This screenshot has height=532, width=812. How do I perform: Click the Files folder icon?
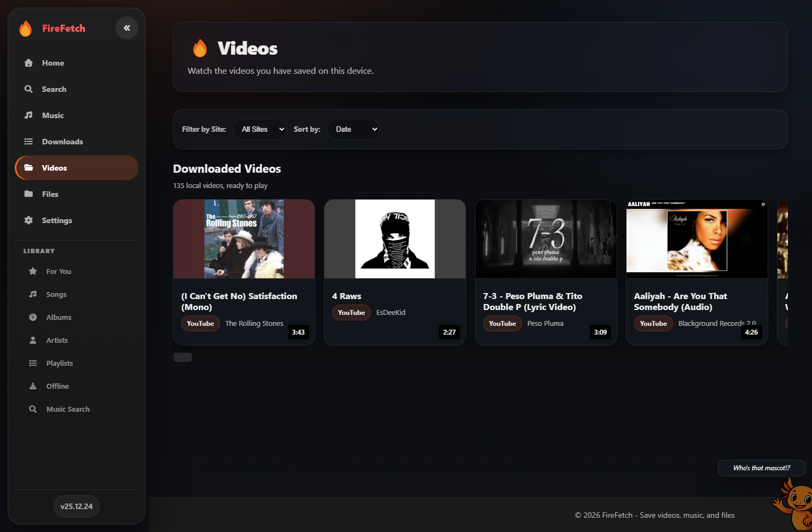pyautogui.click(x=28, y=194)
